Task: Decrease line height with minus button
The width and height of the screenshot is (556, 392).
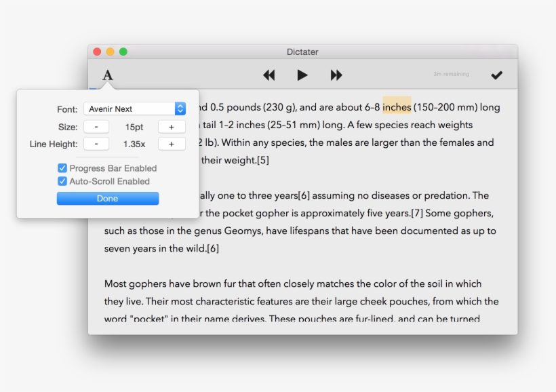Action: 97,144
